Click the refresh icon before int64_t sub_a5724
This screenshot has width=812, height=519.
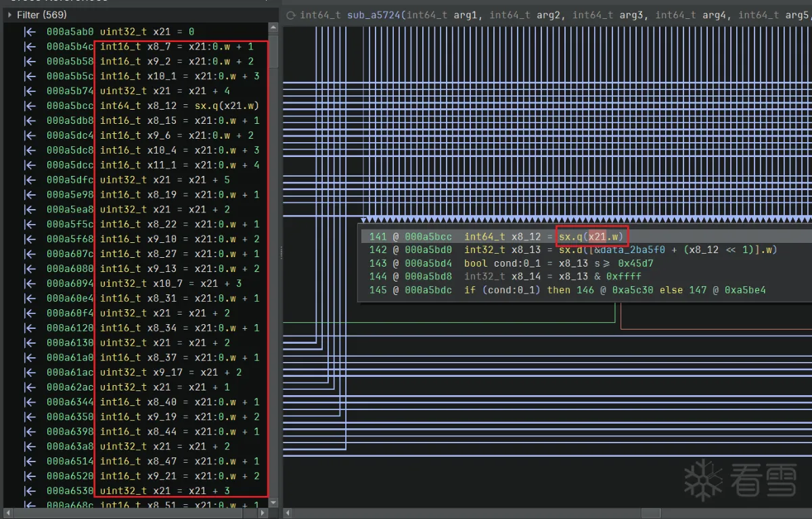click(291, 15)
